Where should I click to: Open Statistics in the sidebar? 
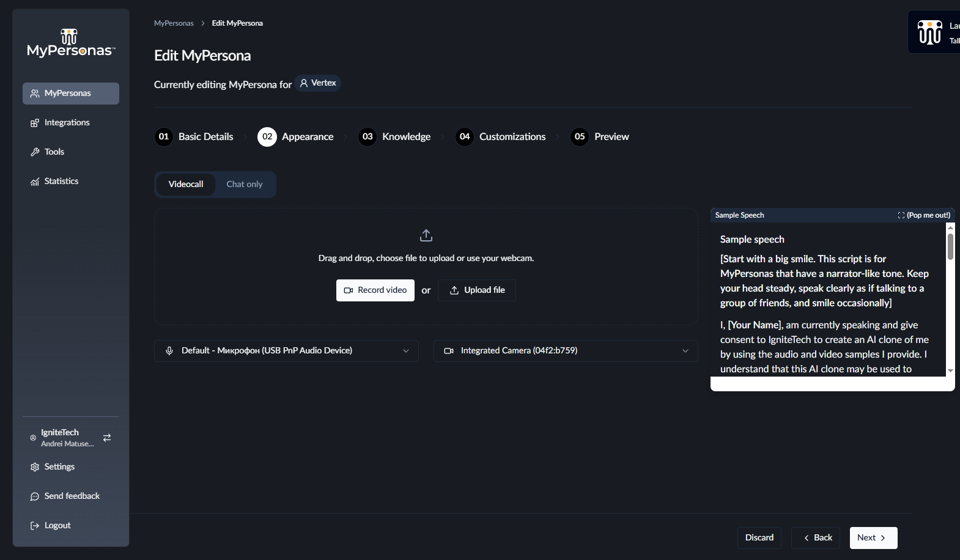coord(71,182)
